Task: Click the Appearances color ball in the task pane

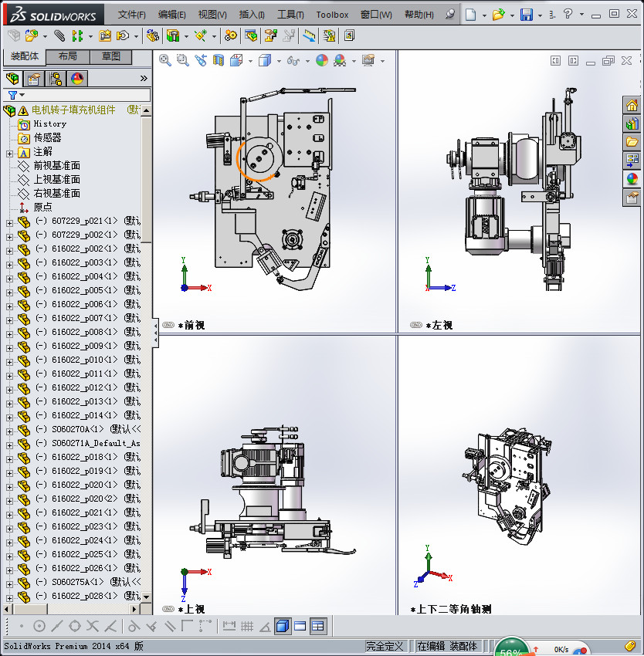Action: pos(632,179)
